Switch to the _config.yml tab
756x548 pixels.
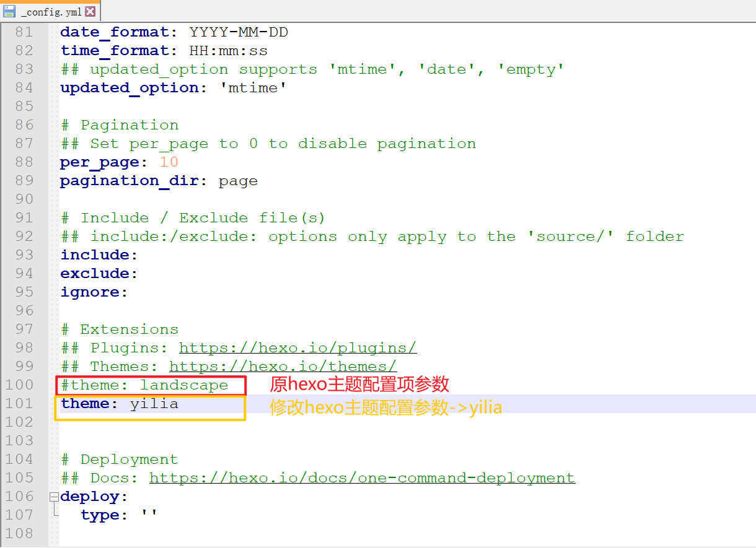tap(51, 12)
